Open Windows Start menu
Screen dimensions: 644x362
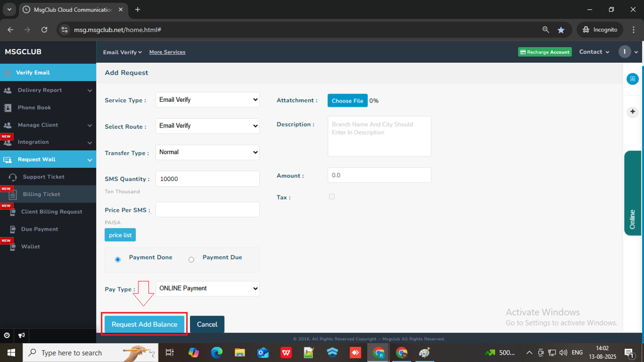coord(11,353)
